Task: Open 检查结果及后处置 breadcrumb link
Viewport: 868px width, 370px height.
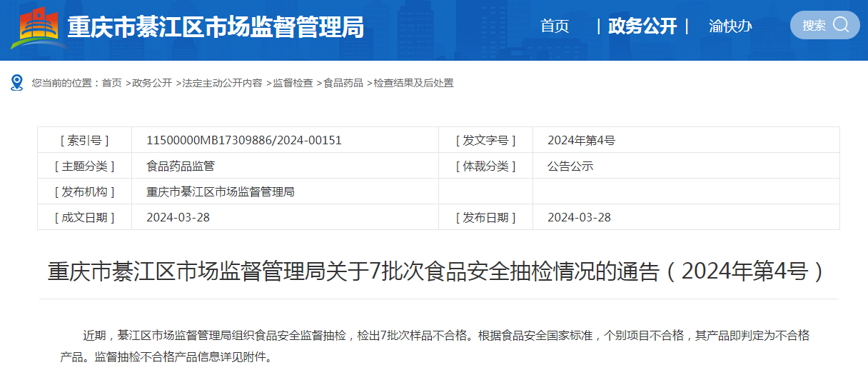Action: point(413,83)
